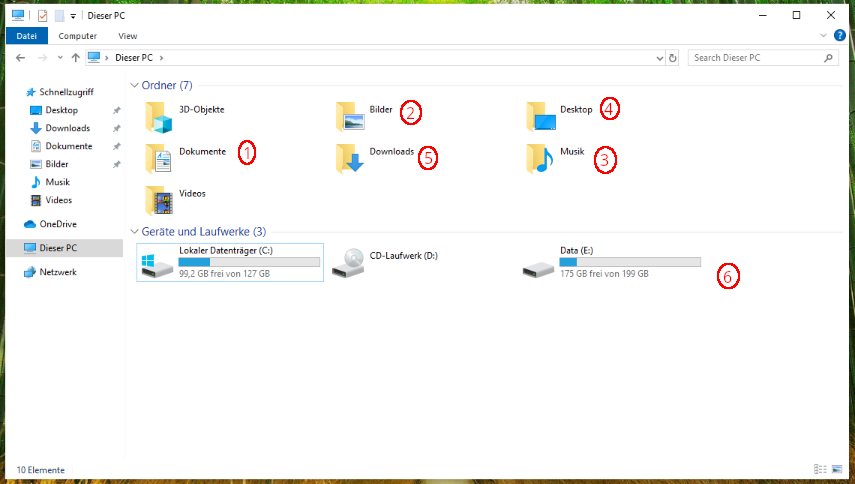Open the Desktop folder icon in Ordner

[x=541, y=117]
